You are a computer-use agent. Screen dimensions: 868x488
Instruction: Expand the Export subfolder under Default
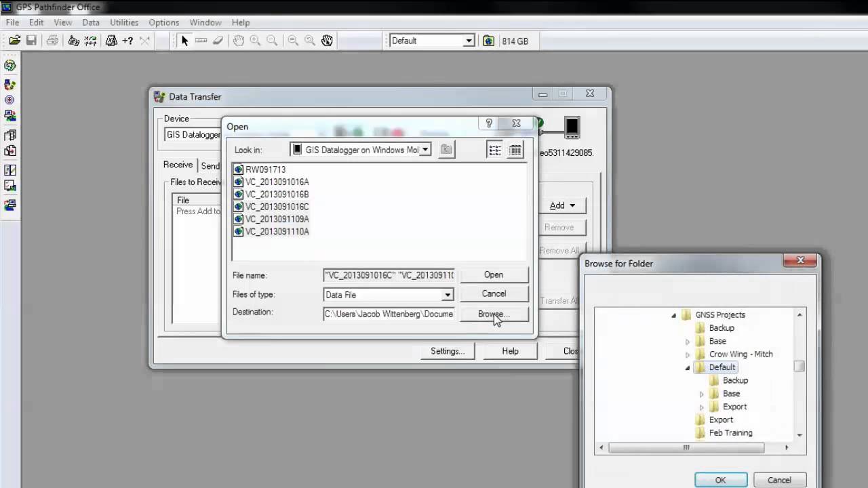point(701,407)
